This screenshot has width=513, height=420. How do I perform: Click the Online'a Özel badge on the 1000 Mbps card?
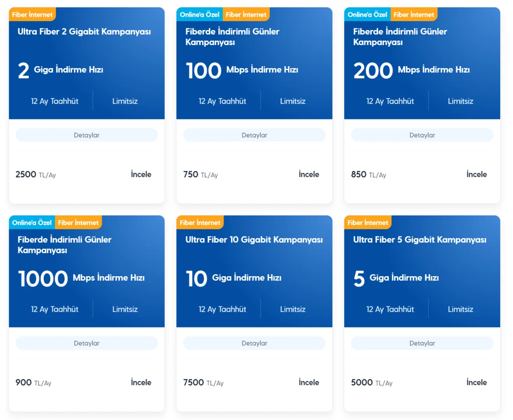click(x=32, y=222)
